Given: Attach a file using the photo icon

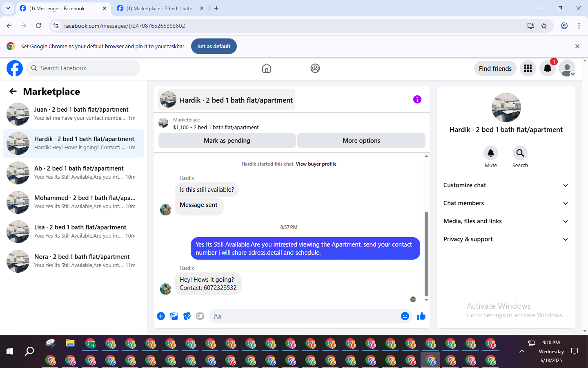Looking at the screenshot, I should click(x=174, y=316).
